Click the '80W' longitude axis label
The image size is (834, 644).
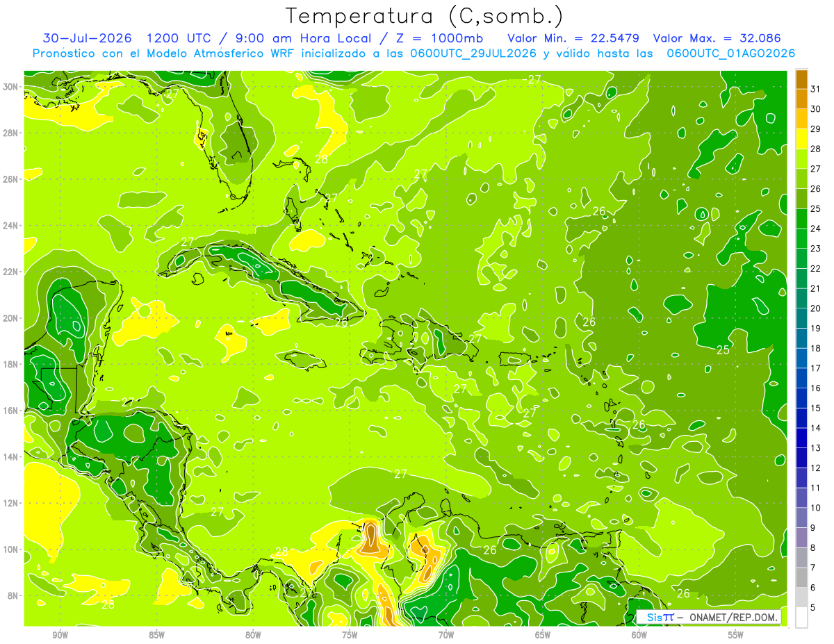(x=253, y=635)
